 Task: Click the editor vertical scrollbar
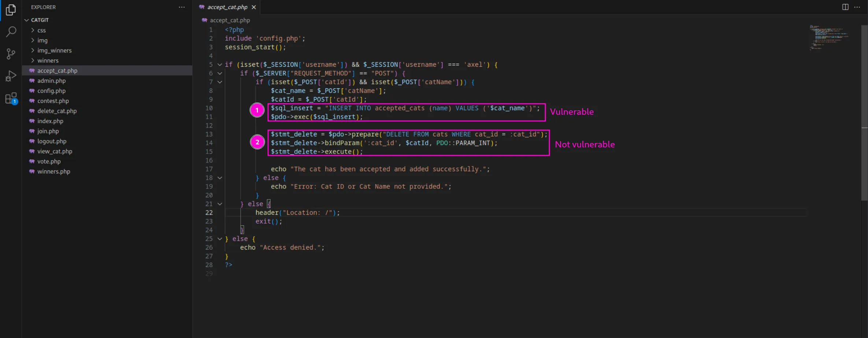click(864, 113)
